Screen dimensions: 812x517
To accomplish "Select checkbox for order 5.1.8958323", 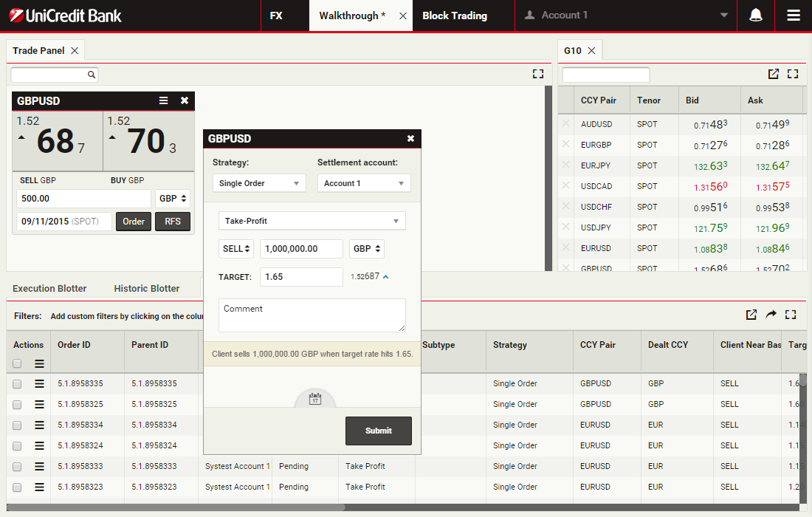I will (x=17, y=487).
